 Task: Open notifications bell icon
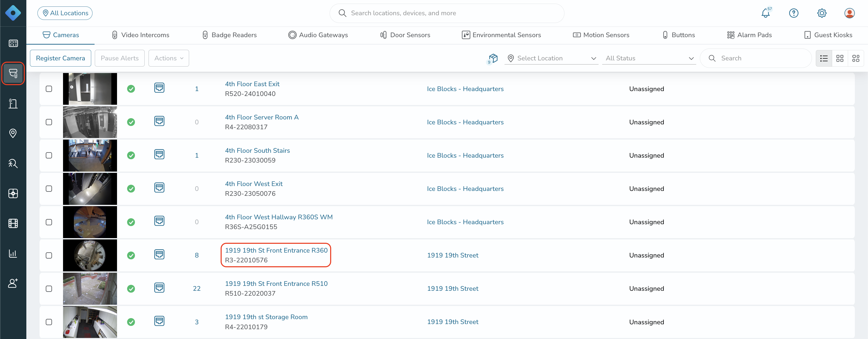click(x=765, y=13)
